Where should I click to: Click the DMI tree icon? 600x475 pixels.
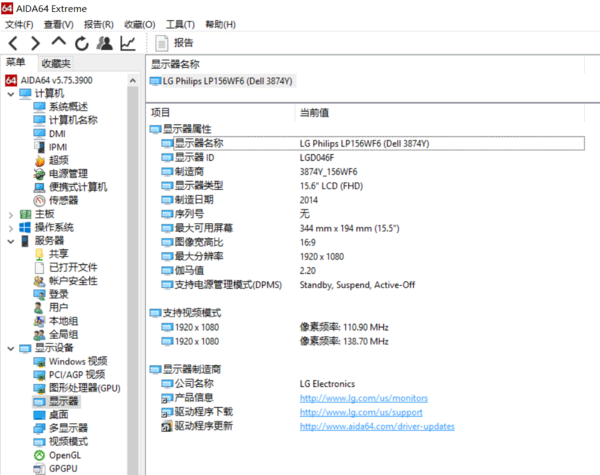pos(39,134)
